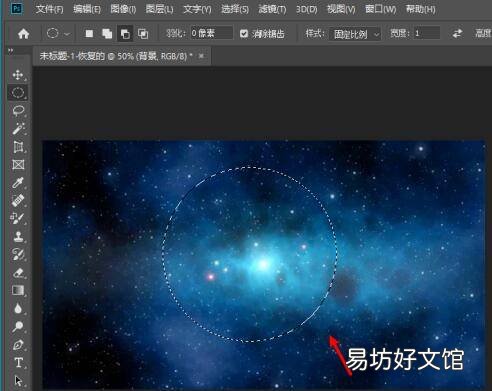Choose Subtract from Selection mode
This screenshot has height=391, width=492.
coord(125,34)
